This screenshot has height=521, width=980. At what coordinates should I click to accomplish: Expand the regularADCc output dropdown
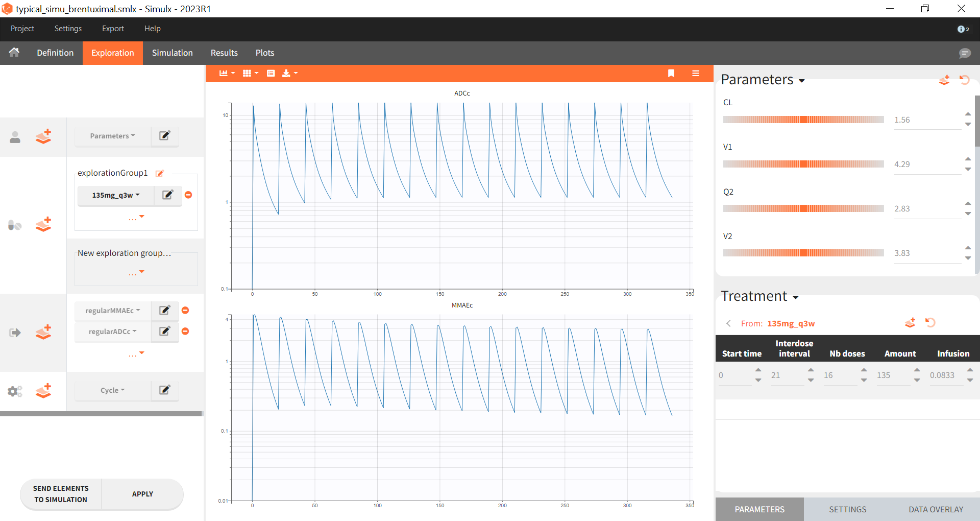pyautogui.click(x=112, y=331)
